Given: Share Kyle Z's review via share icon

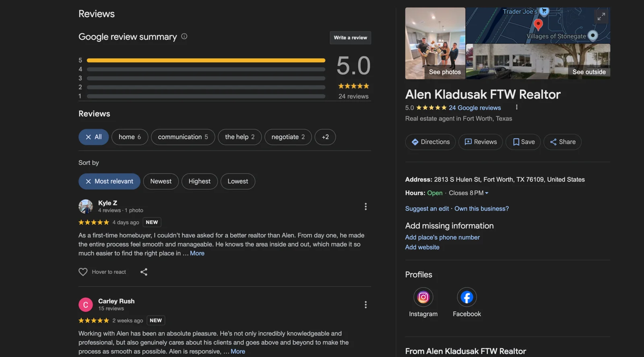Looking at the screenshot, I should [x=144, y=272].
